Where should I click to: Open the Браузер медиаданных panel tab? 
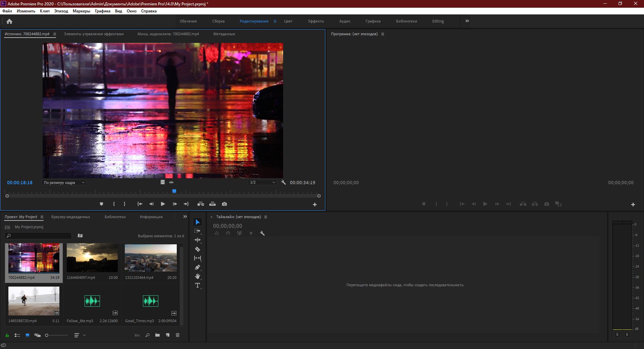pyautogui.click(x=70, y=217)
